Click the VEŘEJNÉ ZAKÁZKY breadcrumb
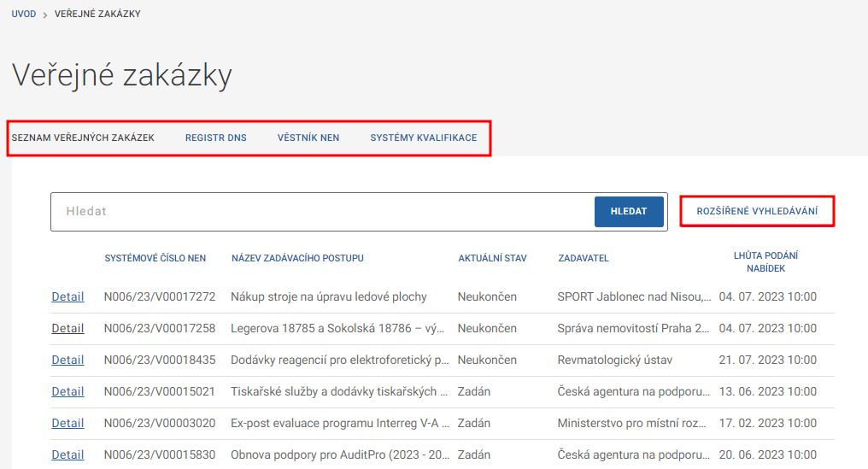The height and width of the screenshot is (469, 868). [x=97, y=15]
